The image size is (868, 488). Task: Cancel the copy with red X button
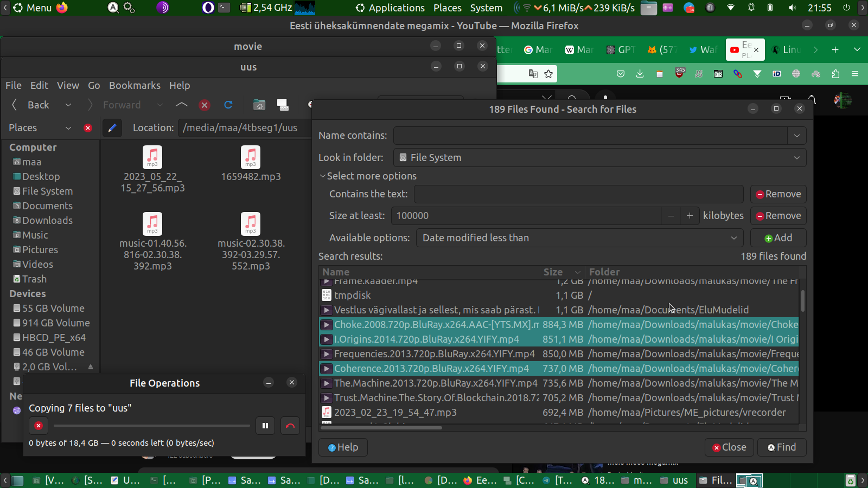point(39,426)
